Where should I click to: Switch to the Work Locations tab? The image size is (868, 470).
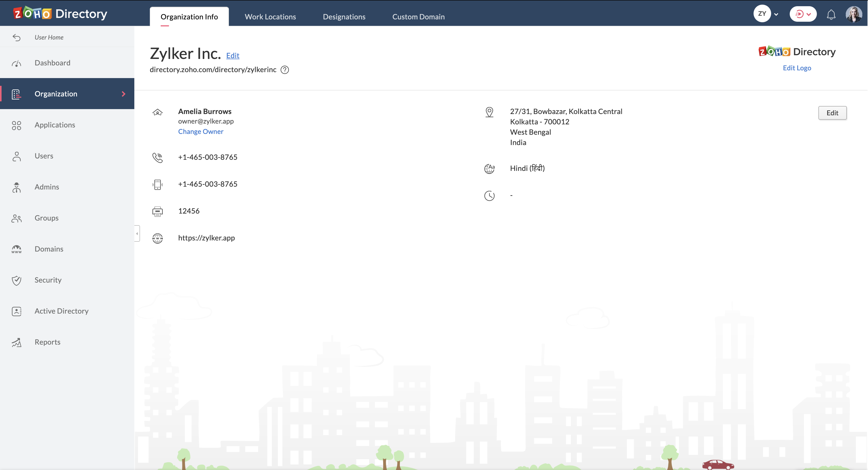pos(270,17)
